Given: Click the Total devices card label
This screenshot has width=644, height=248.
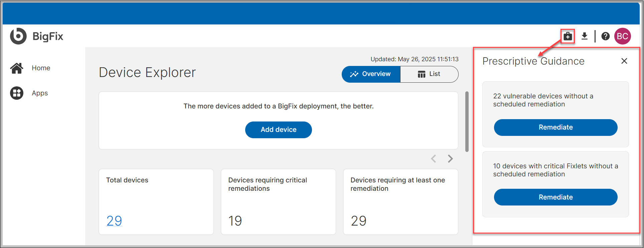Looking at the screenshot, I should coord(127,180).
